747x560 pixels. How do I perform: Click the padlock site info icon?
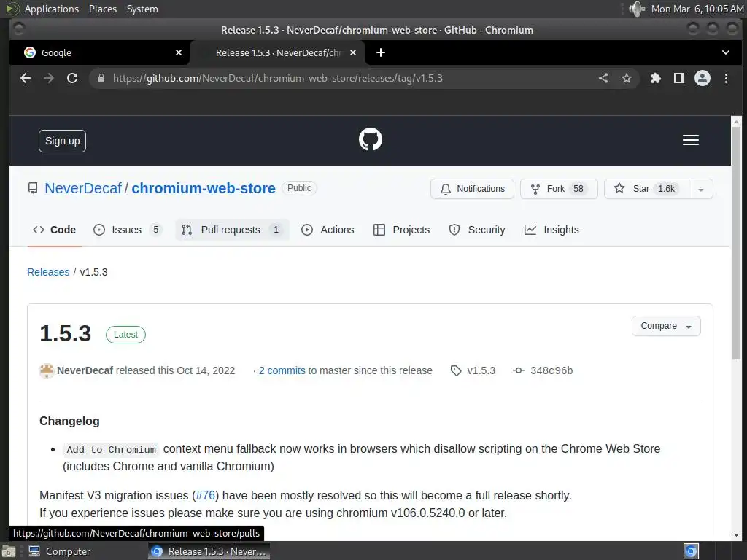point(101,78)
